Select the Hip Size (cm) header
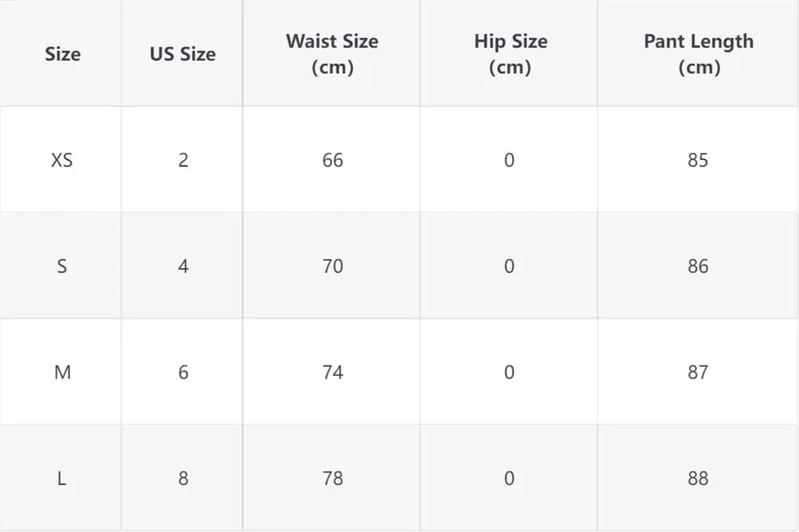 click(x=510, y=54)
